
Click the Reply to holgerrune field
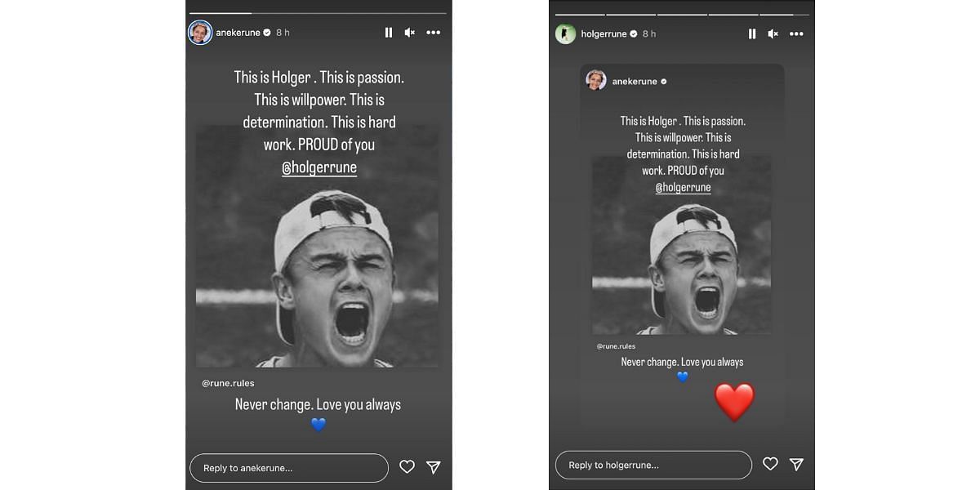pos(653,465)
